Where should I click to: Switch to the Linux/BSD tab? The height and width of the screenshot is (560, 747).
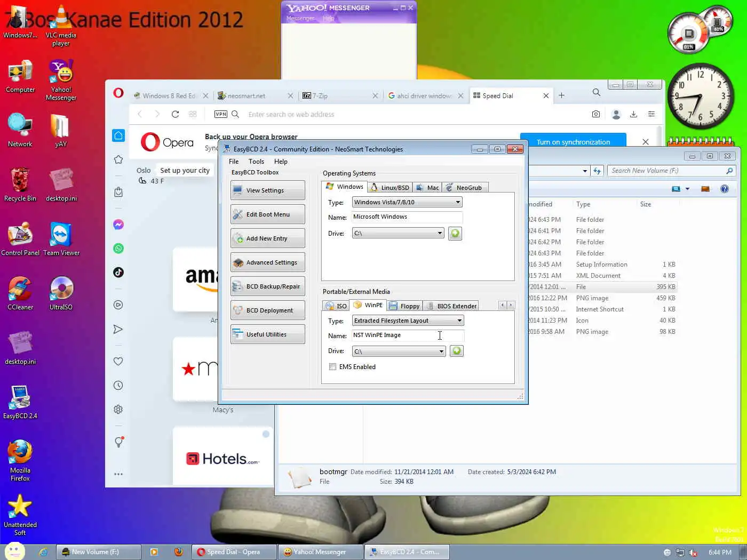[390, 188]
